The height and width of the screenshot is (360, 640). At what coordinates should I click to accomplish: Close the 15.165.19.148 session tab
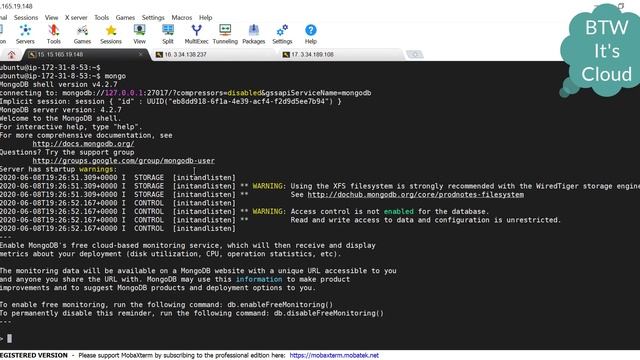click(141, 54)
